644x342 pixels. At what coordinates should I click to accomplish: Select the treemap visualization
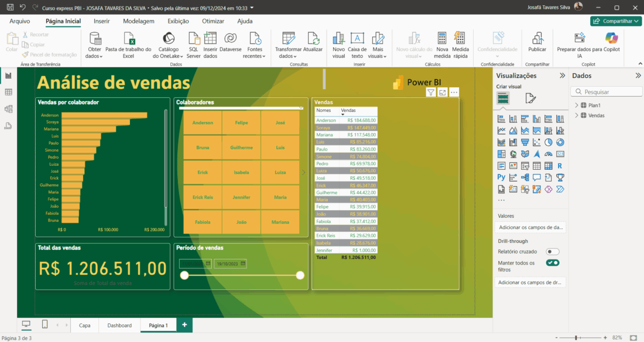[502, 154]
